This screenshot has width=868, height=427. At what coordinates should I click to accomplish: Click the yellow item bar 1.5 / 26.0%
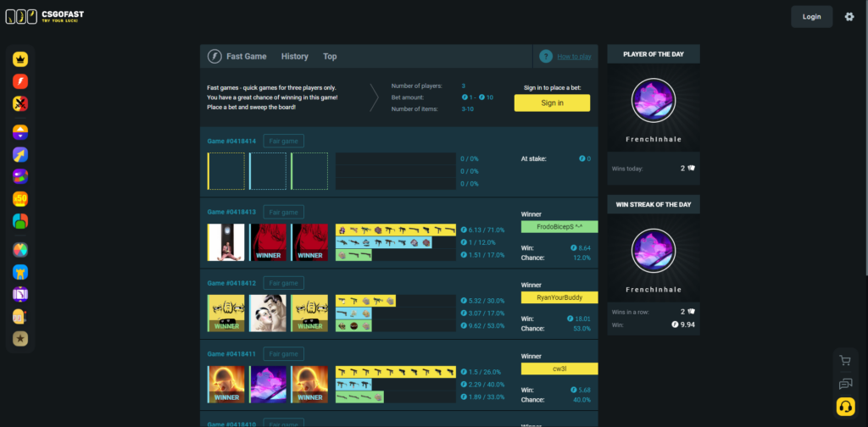396,372
